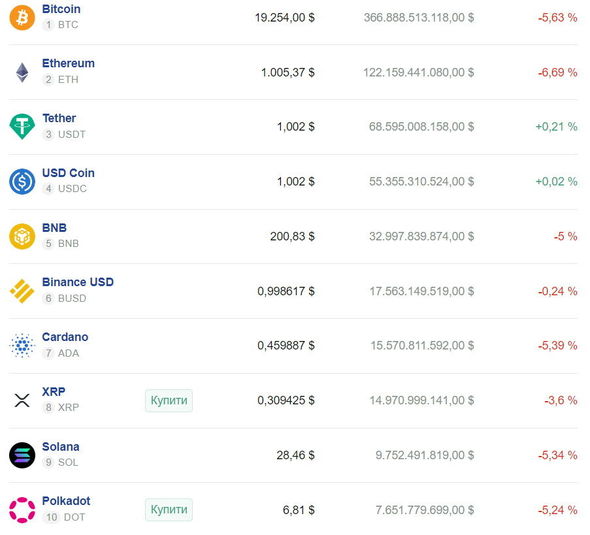
Task: Click the XRP logo icon
Action: pos(22,400)
